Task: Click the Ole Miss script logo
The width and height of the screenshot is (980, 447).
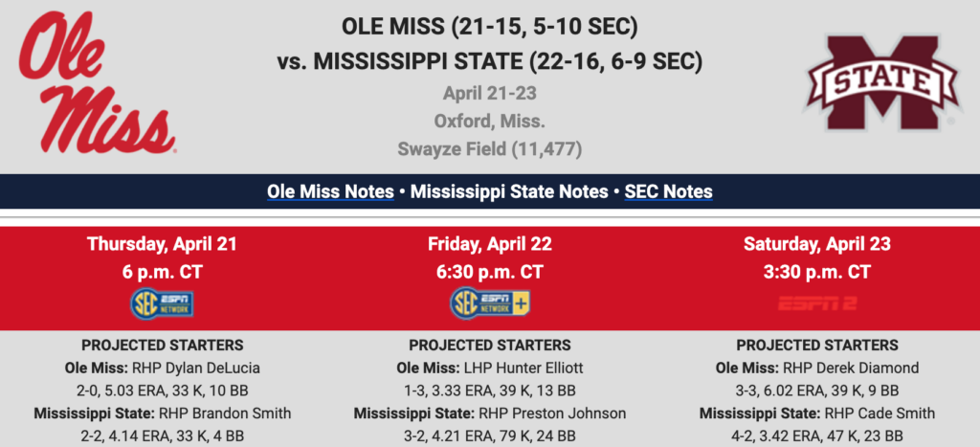Action: [x=97, y=82]
